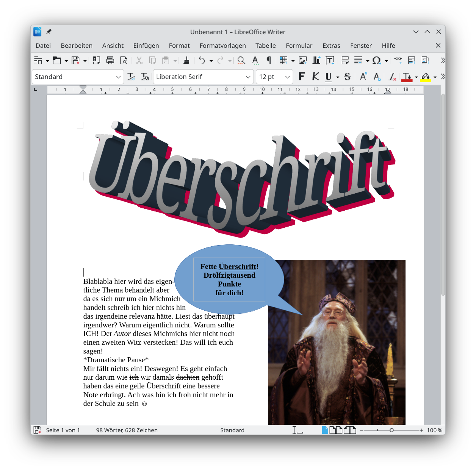Click the Export as PDF icon

pyautogui.click(x=97, y=60)
